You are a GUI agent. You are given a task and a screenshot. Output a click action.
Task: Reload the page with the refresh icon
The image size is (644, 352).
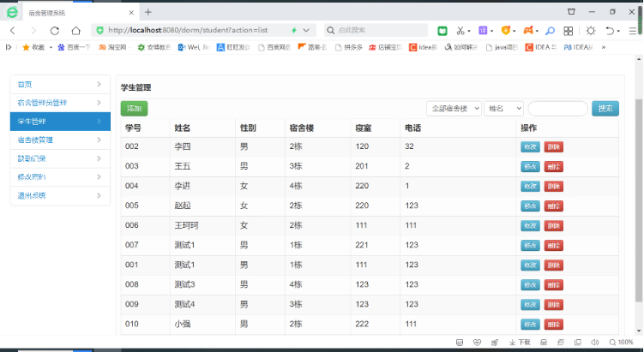coord(55,30)
